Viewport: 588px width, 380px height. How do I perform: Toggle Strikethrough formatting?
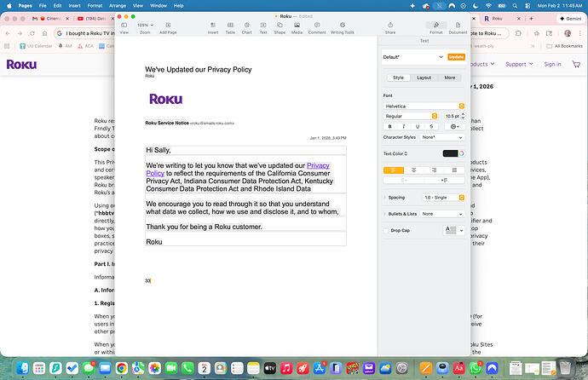click(431, 127)
